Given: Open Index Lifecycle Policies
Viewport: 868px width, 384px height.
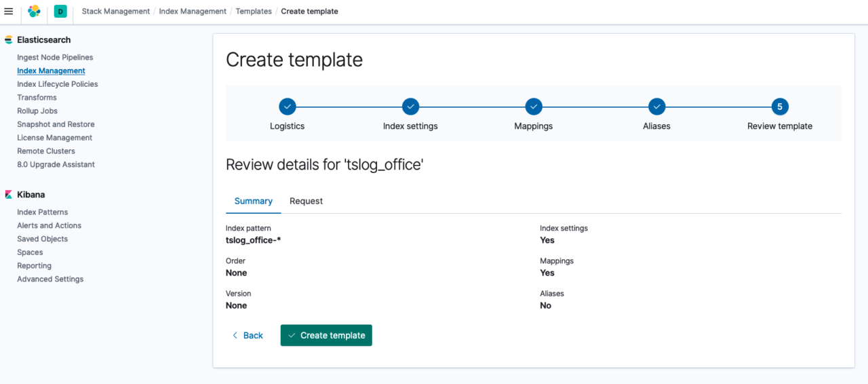Looking at the screenshot, I should 58,84.
